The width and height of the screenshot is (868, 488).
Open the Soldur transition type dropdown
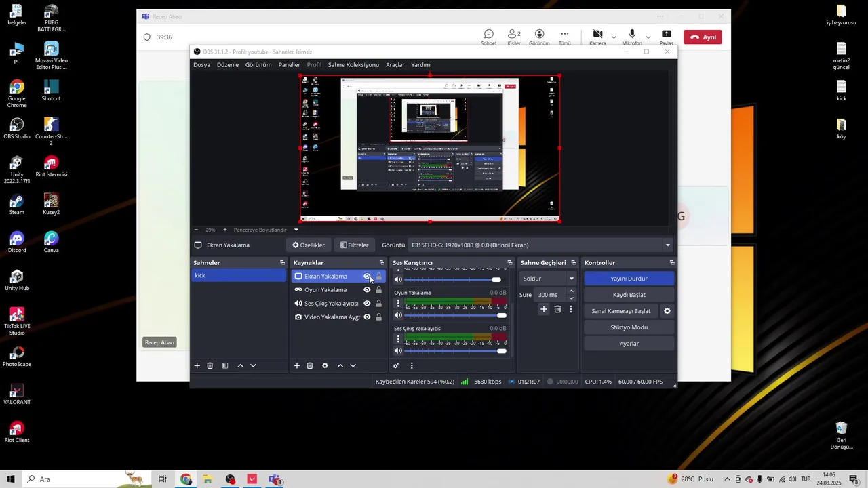[x=548, y=279]
